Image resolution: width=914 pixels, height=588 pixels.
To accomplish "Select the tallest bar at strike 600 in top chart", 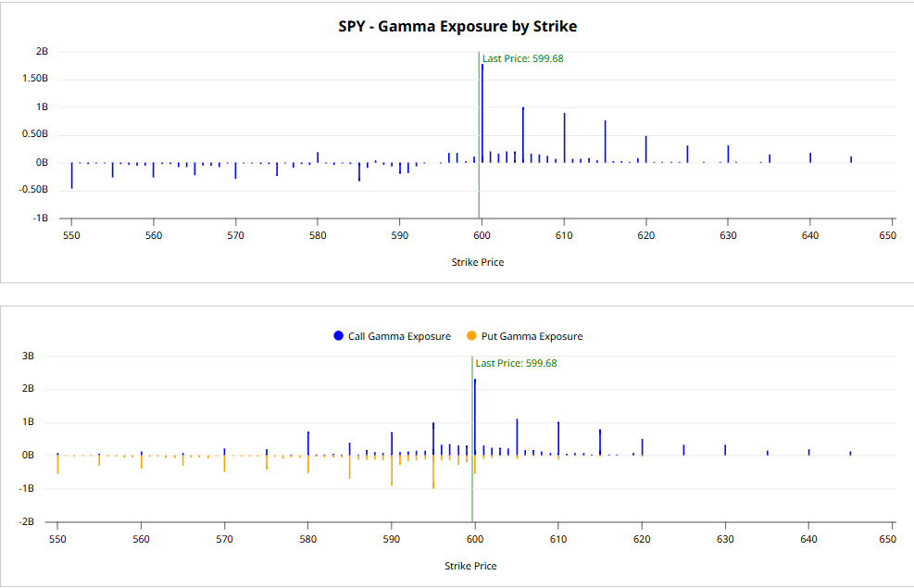I will pyautogui.click(x=482, y=113).
